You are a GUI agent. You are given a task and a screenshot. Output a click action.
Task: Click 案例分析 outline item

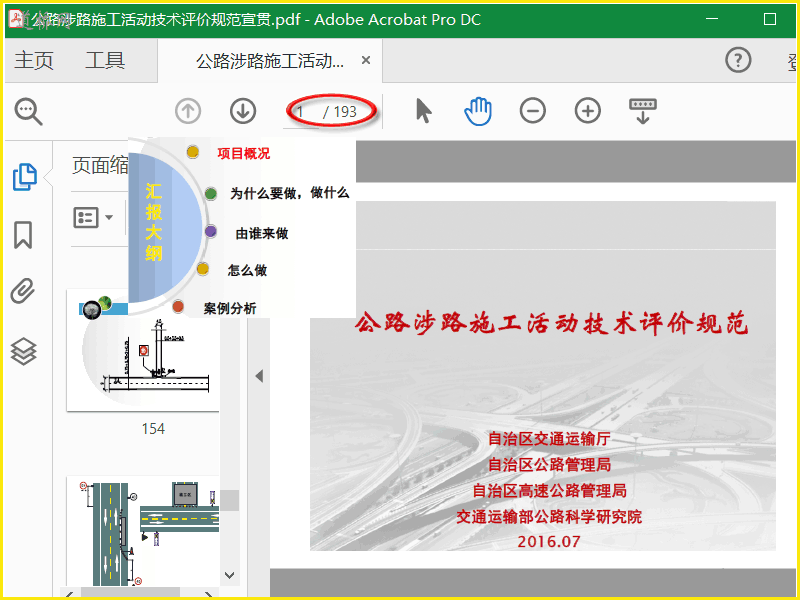pos(230,308)
